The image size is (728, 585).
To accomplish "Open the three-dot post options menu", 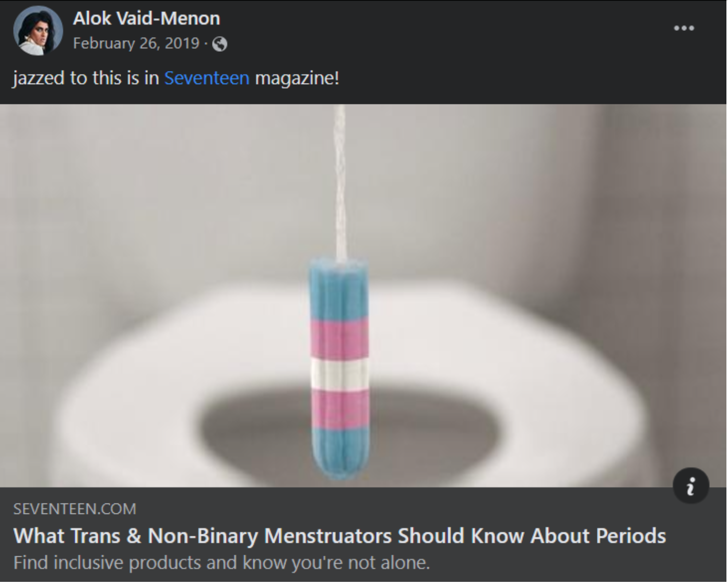I will 684,28.
